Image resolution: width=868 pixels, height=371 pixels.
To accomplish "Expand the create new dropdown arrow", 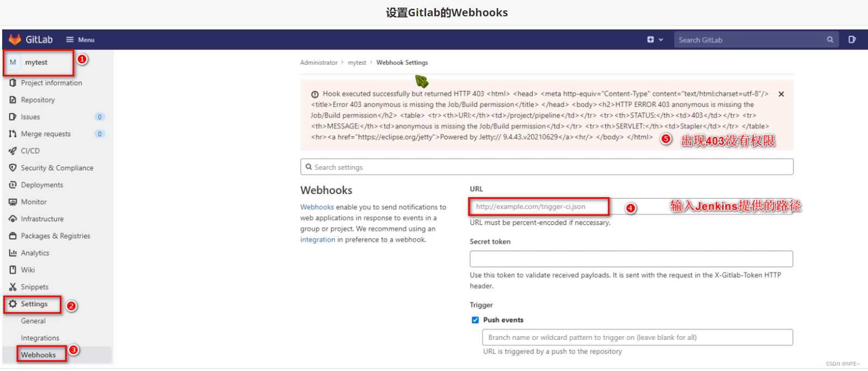I will coord(661,40).
